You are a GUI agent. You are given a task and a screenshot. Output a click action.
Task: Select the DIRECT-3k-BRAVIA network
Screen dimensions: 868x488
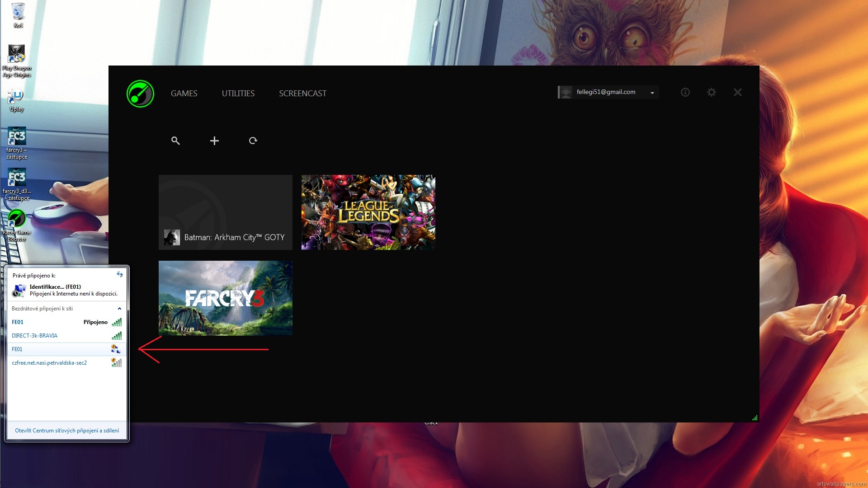point(35,336)
